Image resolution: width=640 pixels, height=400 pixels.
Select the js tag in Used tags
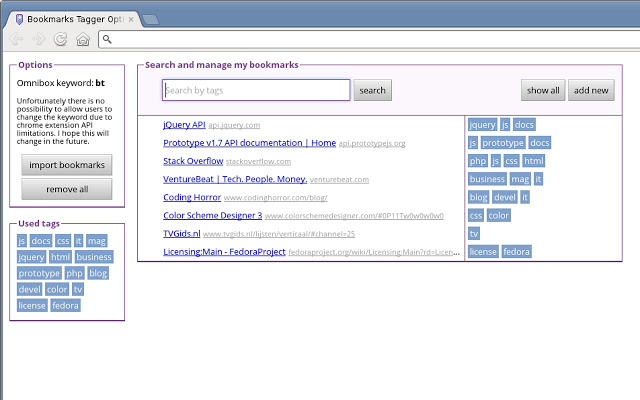click(x=22, y=241)
